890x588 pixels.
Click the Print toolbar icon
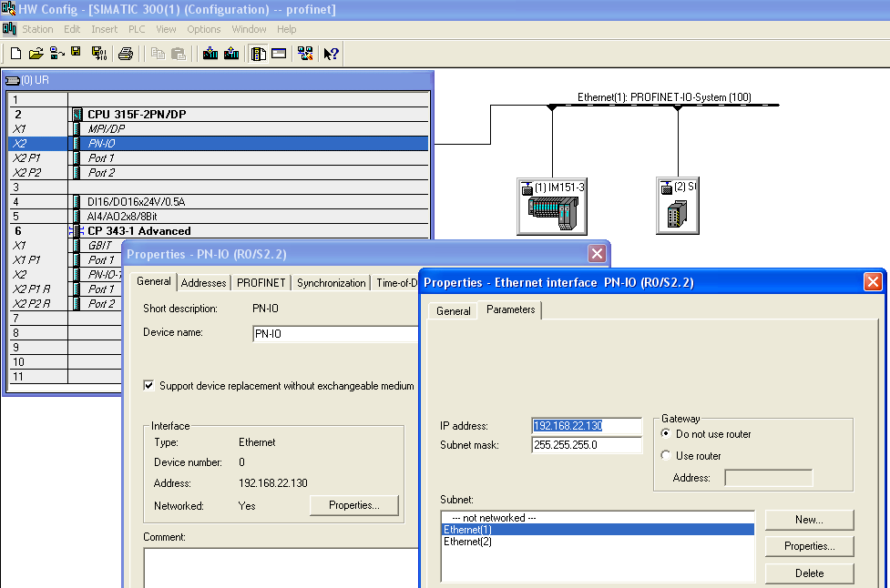click(126, 54)
